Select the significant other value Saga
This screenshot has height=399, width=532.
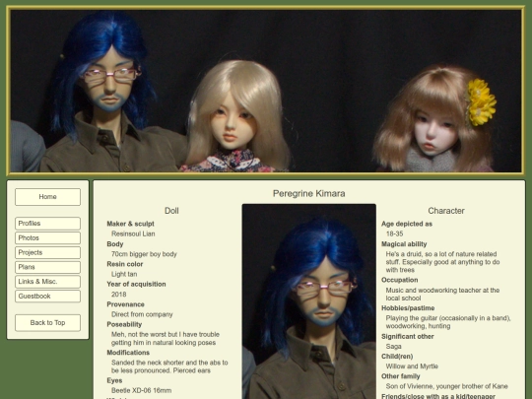(393, 347)
